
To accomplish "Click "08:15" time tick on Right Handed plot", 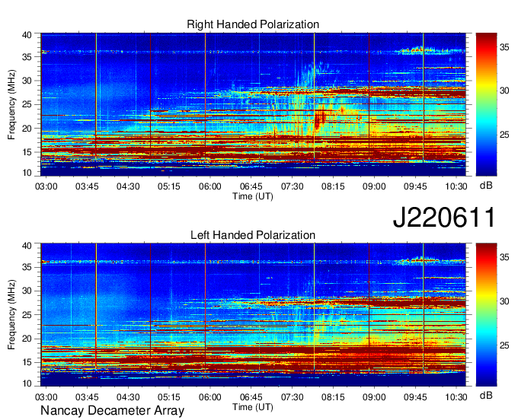I will click(333, 186).
